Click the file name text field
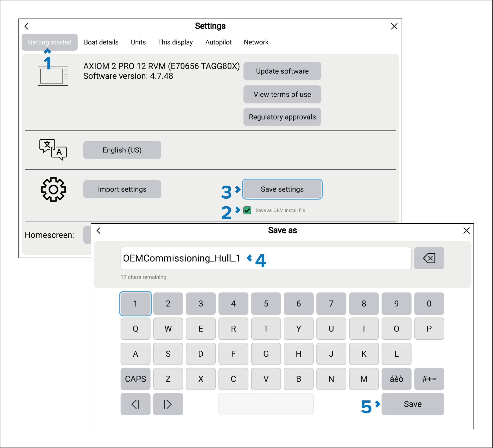The width and height of the screenshot is (493, 448). tap(318, 258)
